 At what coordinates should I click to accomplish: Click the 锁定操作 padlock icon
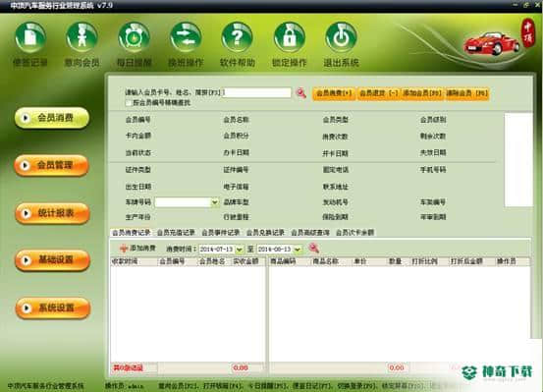[290, 38]
